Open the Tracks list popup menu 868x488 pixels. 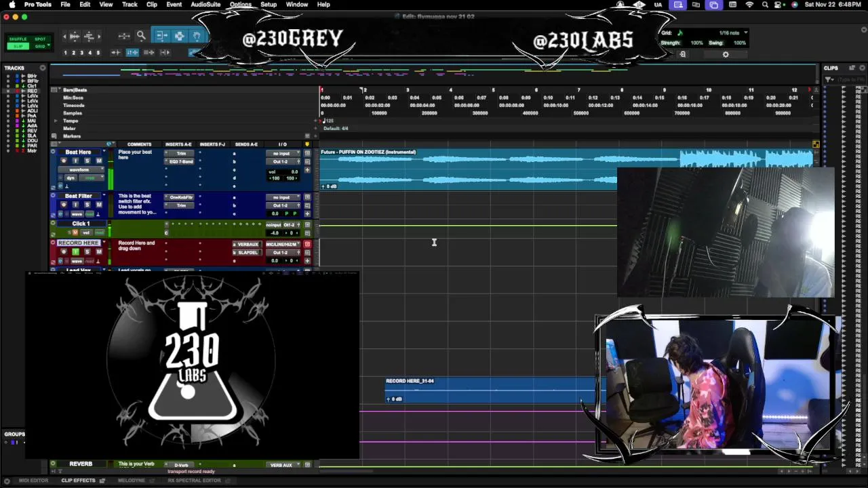coord(43,68)
